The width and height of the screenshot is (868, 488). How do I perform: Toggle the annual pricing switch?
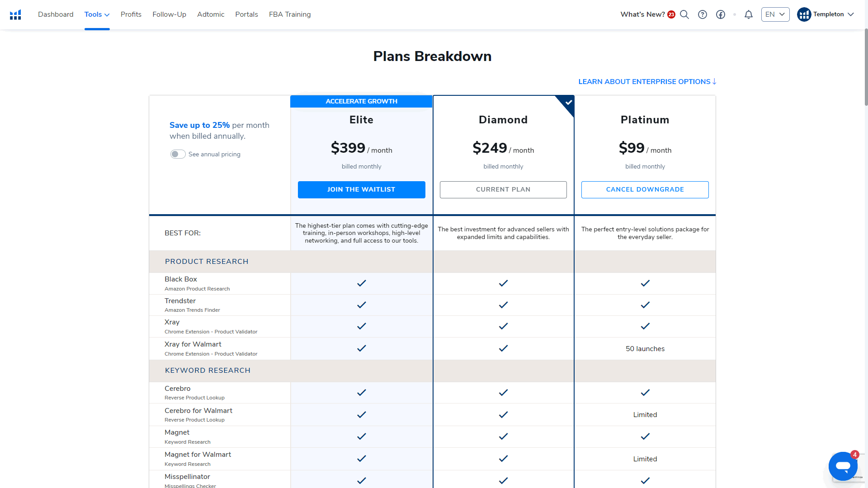click(177, 155)
